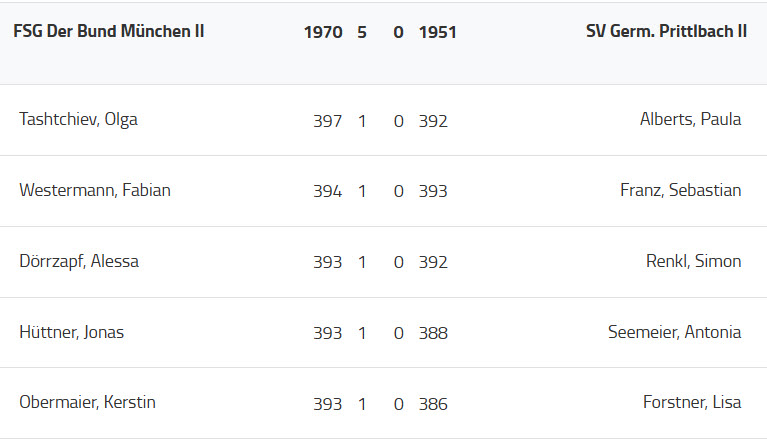Screen dimensions: 767x439
Task: Click Lisa Forstner's score 386
Action: click(x=433, y=404)
